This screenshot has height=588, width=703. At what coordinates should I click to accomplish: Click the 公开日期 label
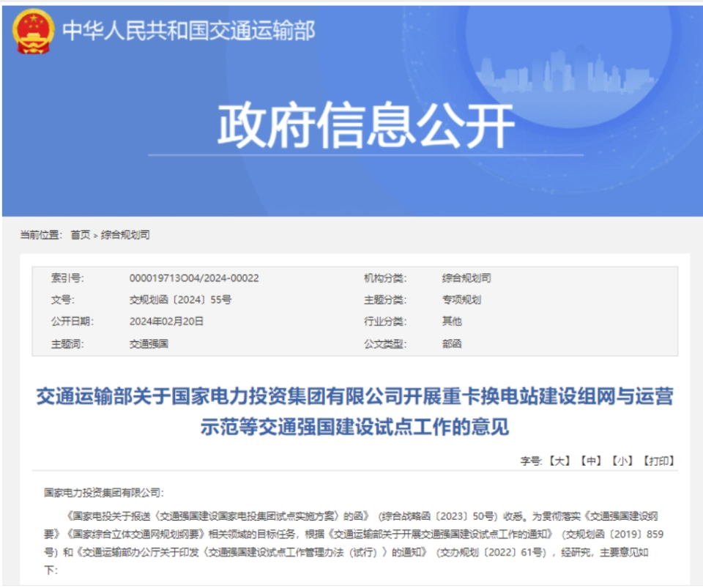[72, 321]
